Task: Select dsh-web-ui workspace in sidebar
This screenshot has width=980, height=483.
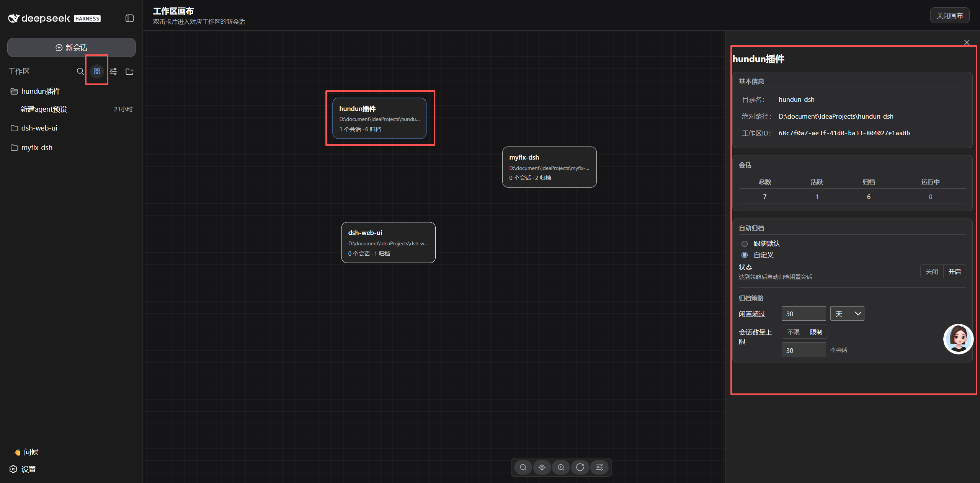Action: point(72,128)
